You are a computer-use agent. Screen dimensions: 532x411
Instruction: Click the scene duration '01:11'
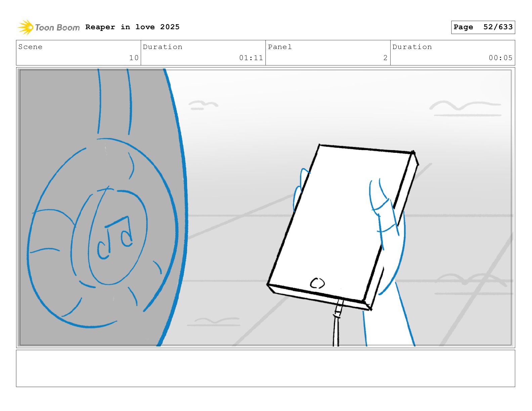(x=251, y=58)
